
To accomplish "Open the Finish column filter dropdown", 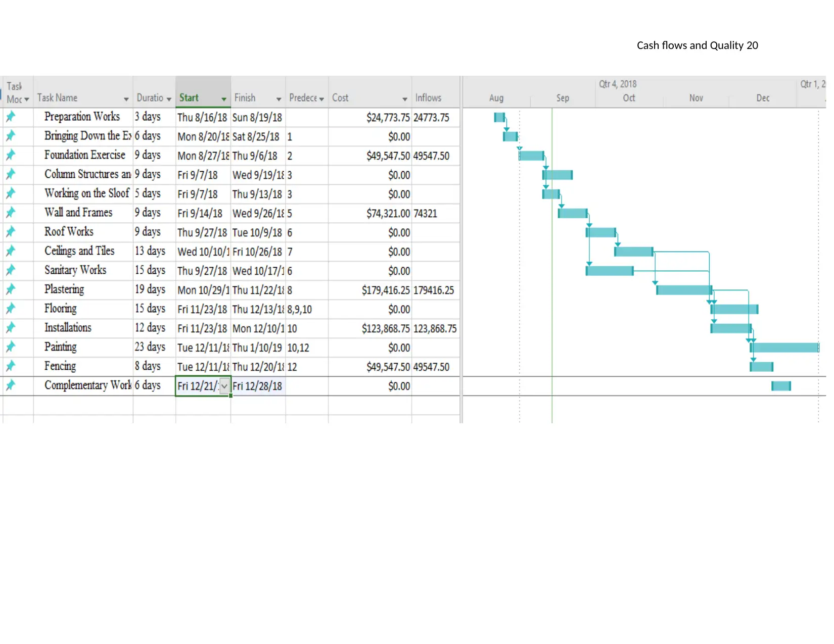I will (x=279, y=99).
